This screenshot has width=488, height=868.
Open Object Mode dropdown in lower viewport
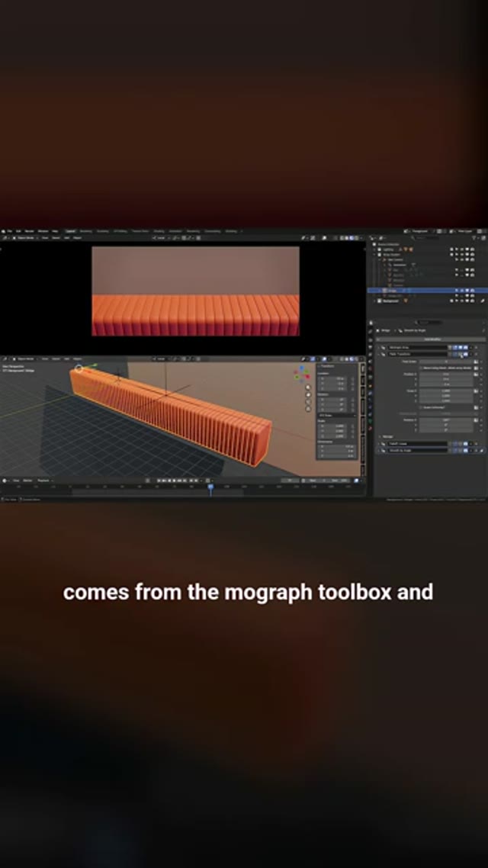click(25, 358)
